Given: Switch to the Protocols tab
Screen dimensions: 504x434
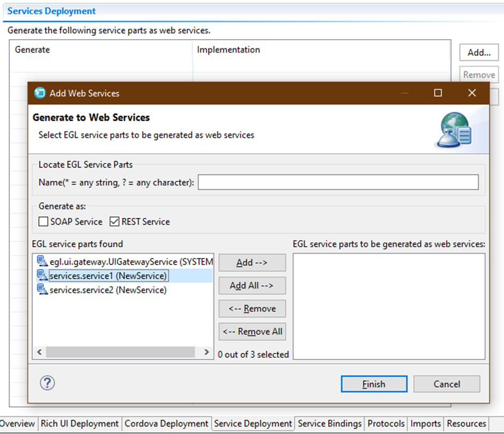Looking at the screenshot, I should (386, 423).
